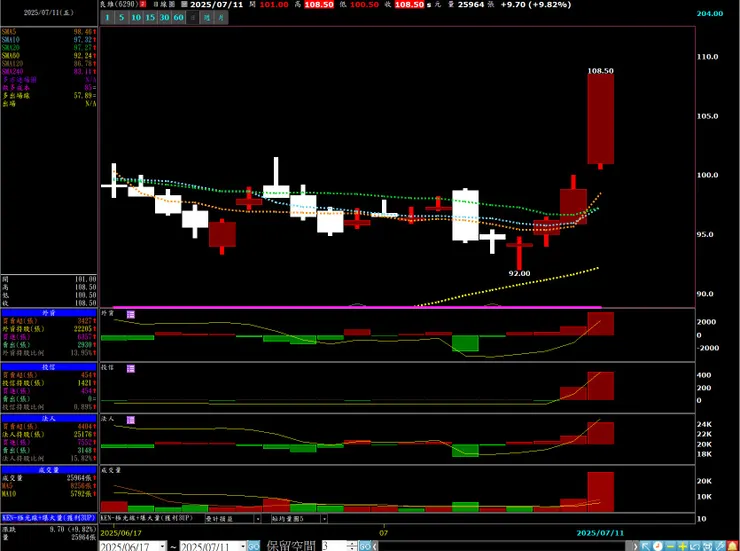The height and width of the screenshot is (551, 740).
Task: Click the SMA60 indicator label
Action: [10, 56]
